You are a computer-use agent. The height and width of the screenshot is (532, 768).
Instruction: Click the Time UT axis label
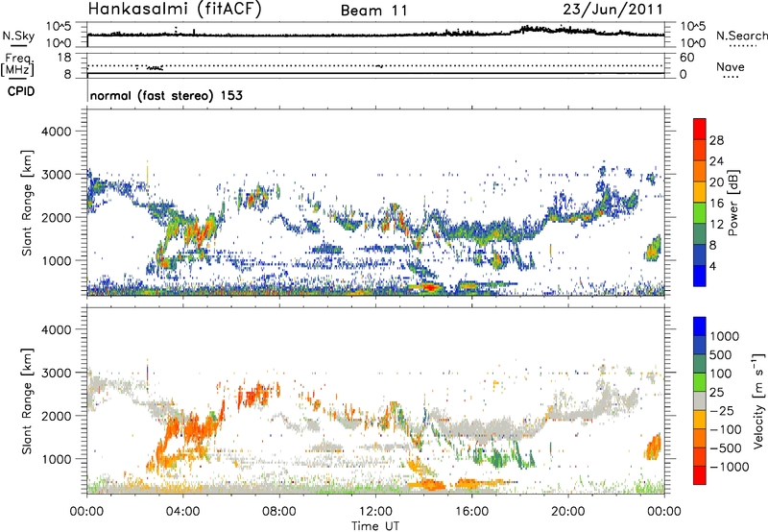375,526
